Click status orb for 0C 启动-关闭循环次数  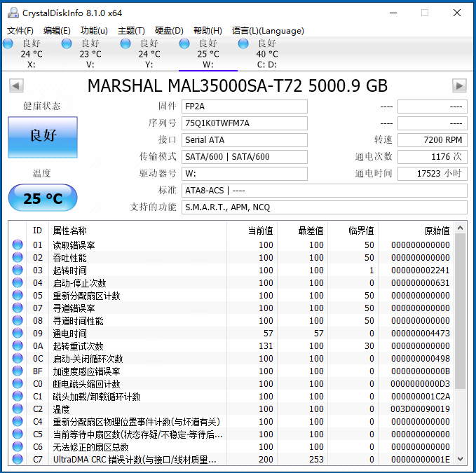point(18,358)
